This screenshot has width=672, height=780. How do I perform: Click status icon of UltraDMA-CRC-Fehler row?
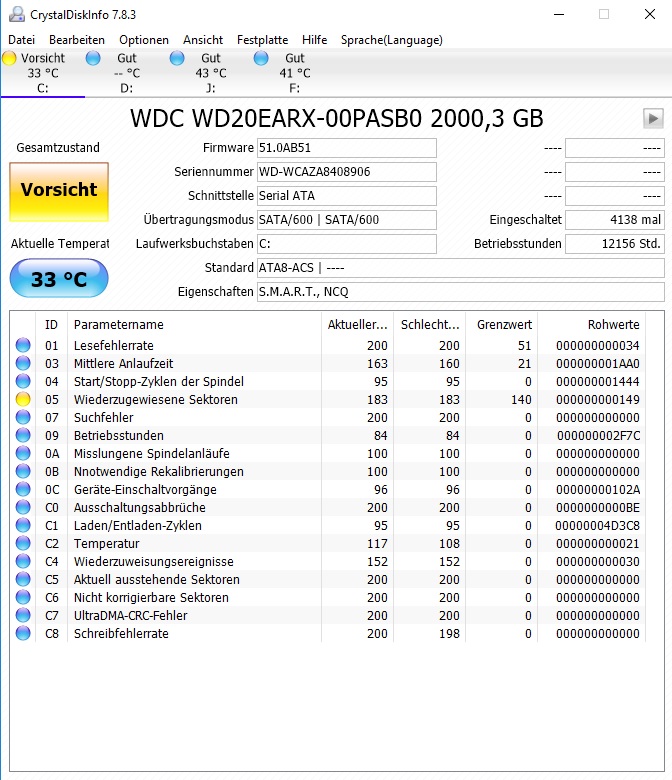coord(23,615)
